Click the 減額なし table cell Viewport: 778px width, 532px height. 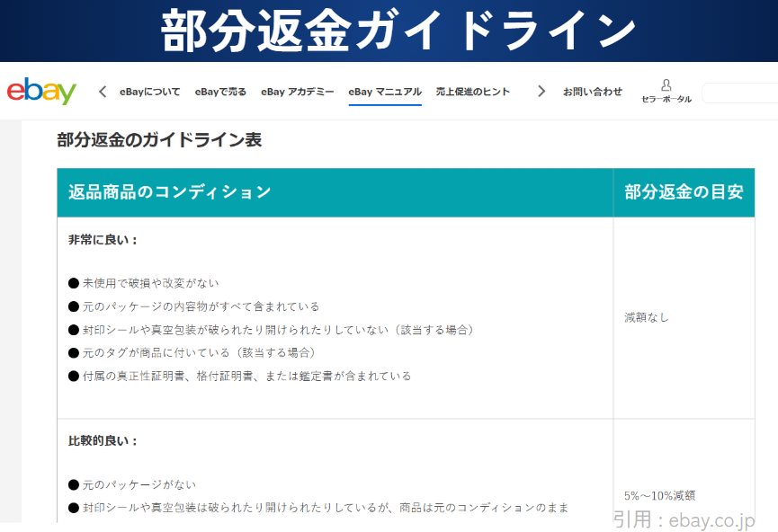click(x=647, y=317)
